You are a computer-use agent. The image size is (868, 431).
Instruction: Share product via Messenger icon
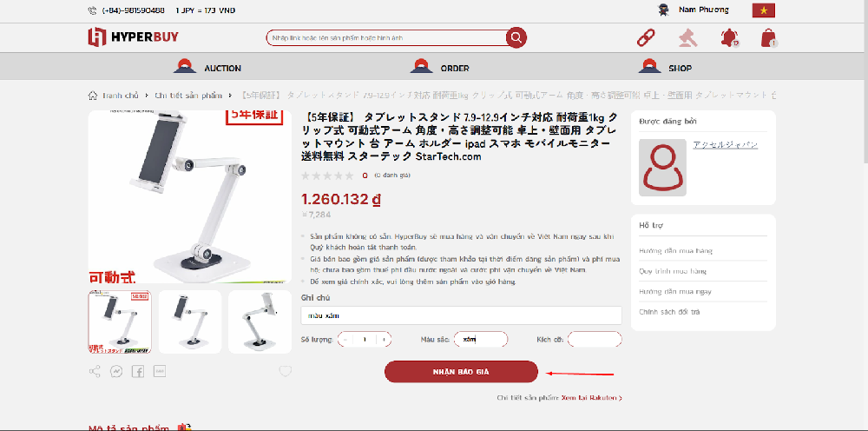116,371
